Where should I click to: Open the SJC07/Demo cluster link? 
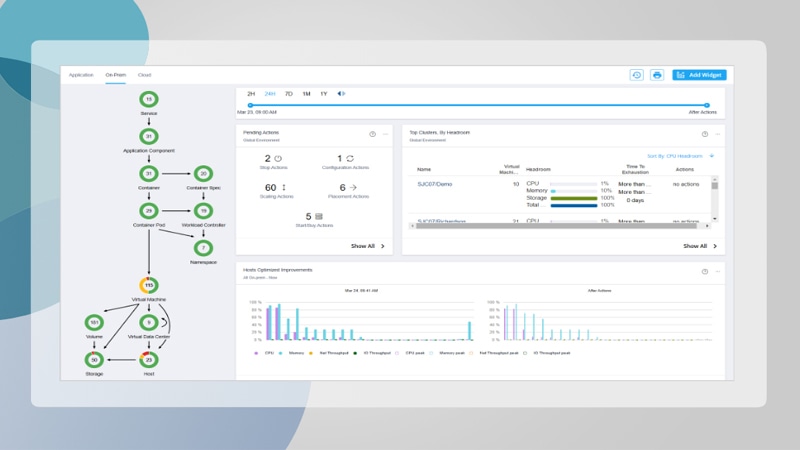coord(435,184)
